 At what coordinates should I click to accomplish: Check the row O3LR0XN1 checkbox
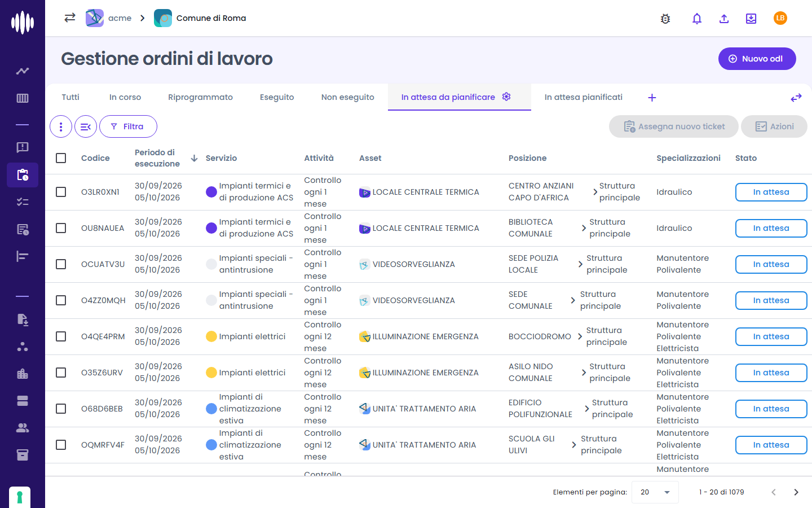pos(61,192)
